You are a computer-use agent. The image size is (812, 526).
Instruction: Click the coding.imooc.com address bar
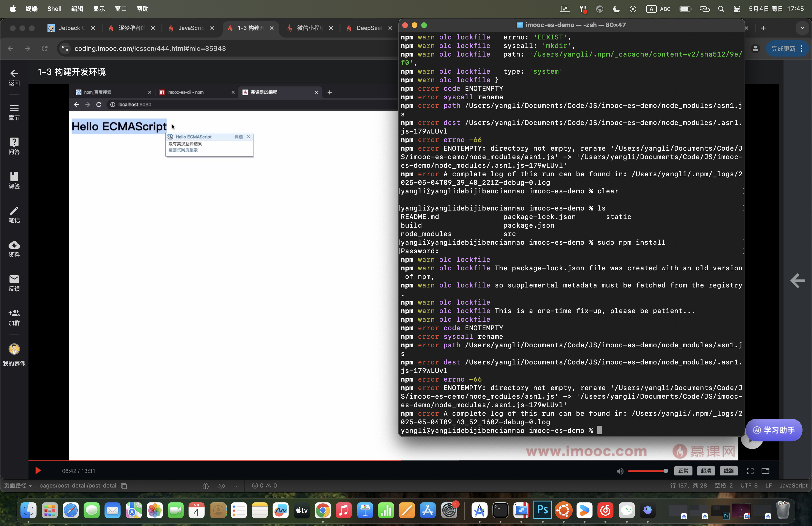(150, 48)
